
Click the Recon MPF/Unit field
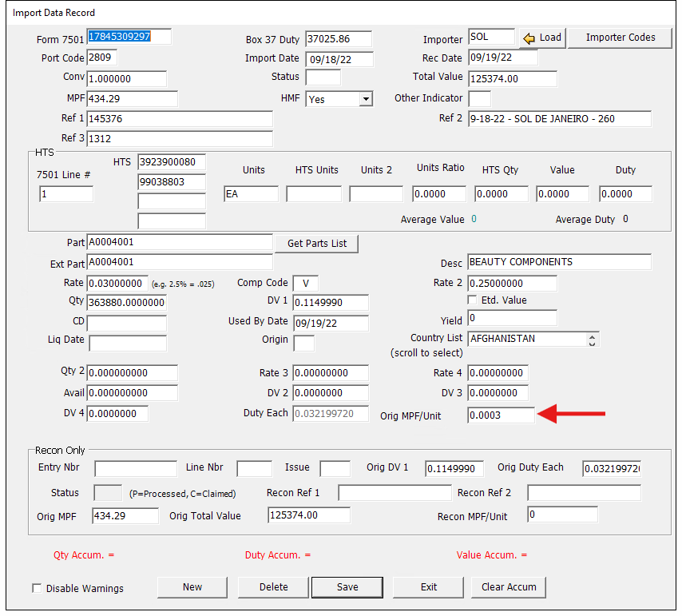pyautogui.click(x=563, y=515)
